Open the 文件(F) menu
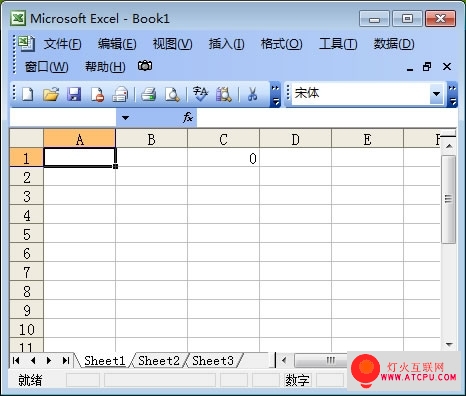466x396 pixels. point(62,44)
